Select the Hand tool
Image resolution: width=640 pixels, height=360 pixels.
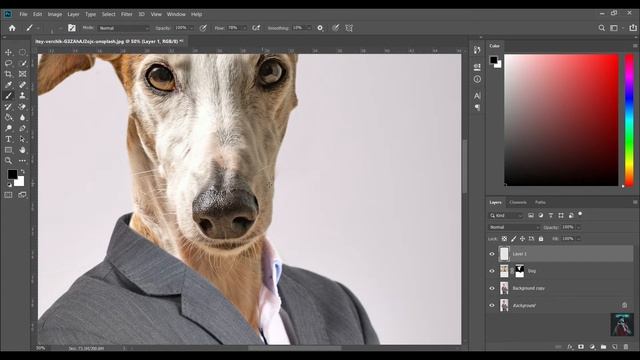22,150
